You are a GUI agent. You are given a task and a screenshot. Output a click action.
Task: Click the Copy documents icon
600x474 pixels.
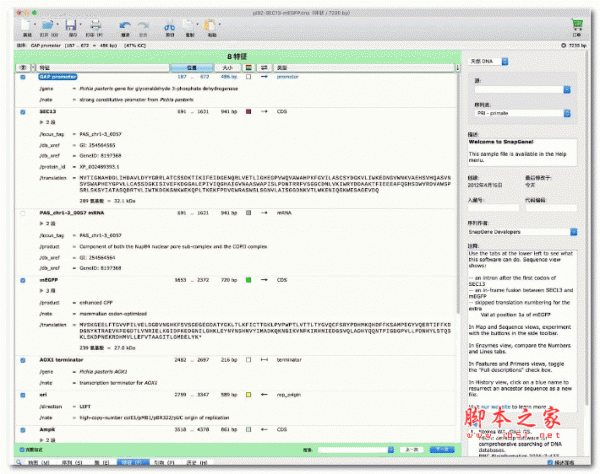189,26
